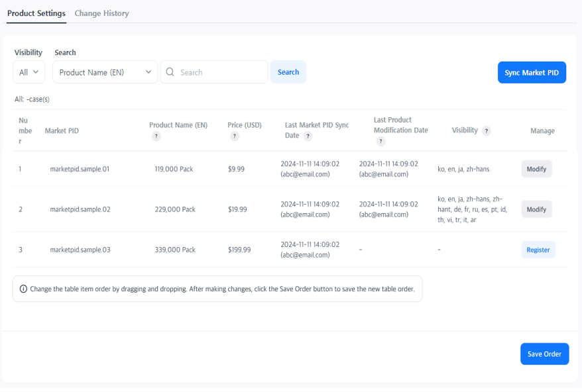This screenshot has width=582, height=392.
Task: Switch to the Change History tab
Action: [x=101, y=13]
